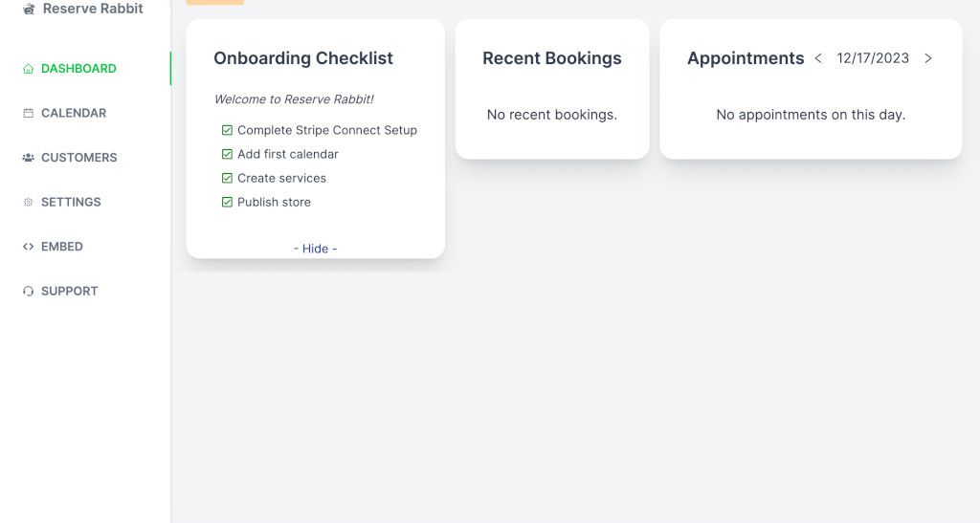Click the Reserve Rabbit brand name
Viewport: 980px width, 523px height.
click(93, 9)
